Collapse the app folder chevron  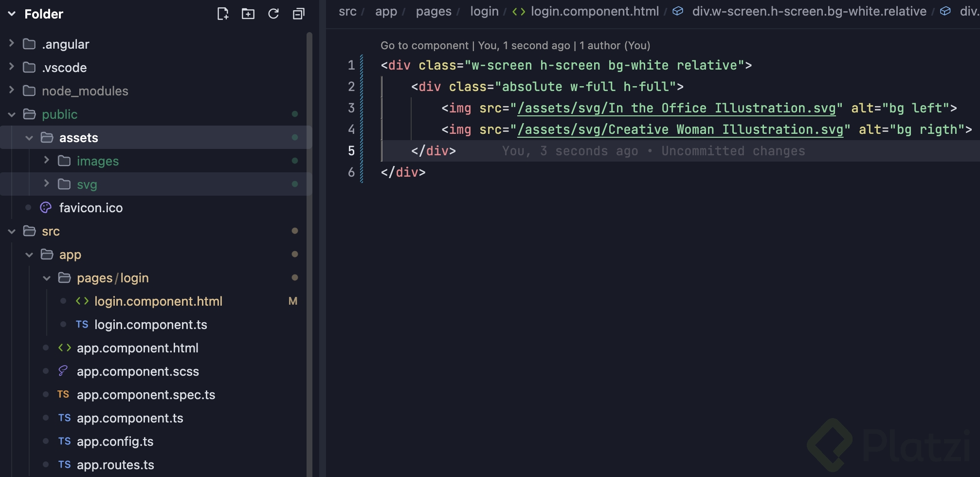tap(29, 255)
